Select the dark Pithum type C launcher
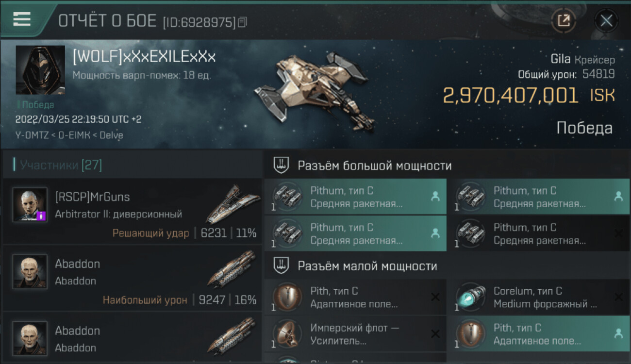This screenshot has height=364, width=631. click(x=539, y=233)
